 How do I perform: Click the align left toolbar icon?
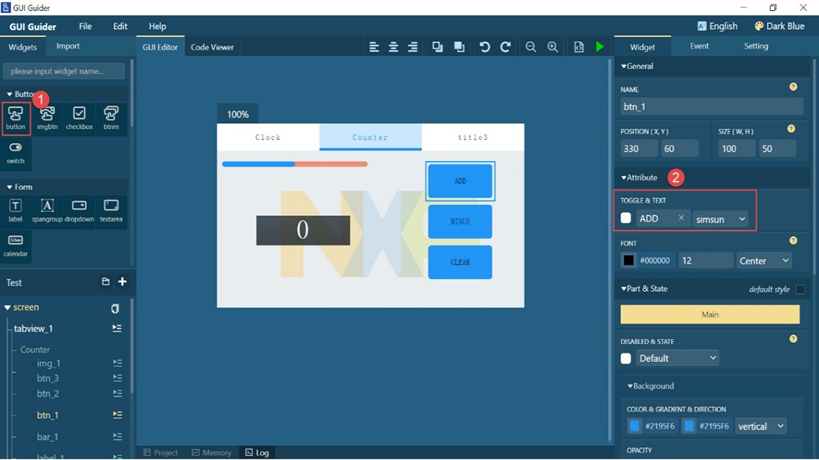coord(374,47)
